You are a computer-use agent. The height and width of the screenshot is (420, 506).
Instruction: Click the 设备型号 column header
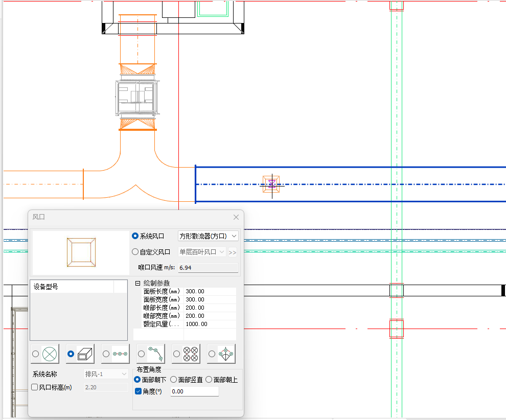point(72,287)
